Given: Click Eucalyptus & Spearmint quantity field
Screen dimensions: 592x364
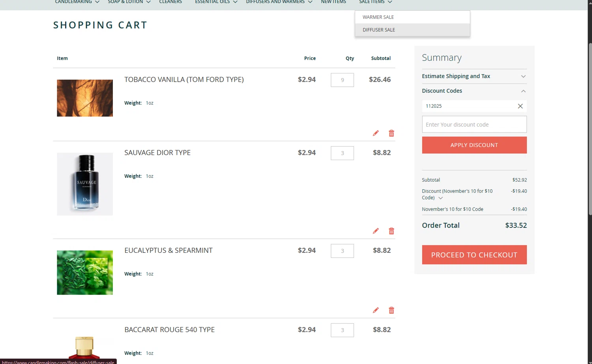Looking at the screenshot, I should click(x=342, y=251).
